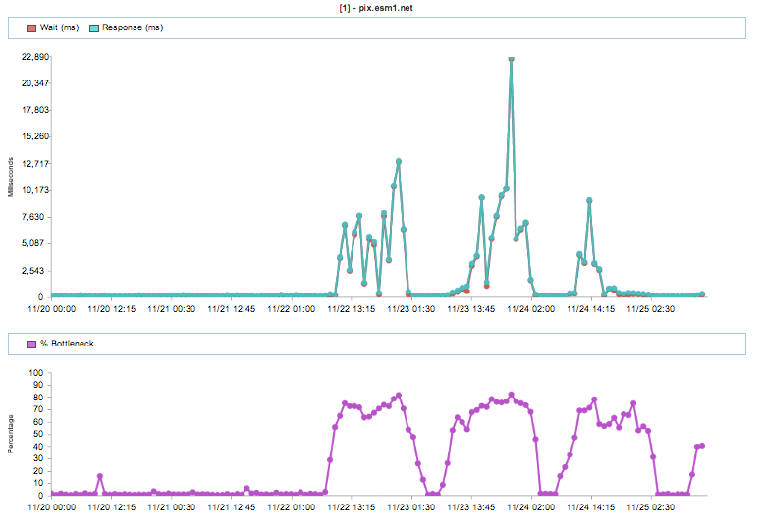Click the 20 tick on the Percentage axis

tap(38, 471)
